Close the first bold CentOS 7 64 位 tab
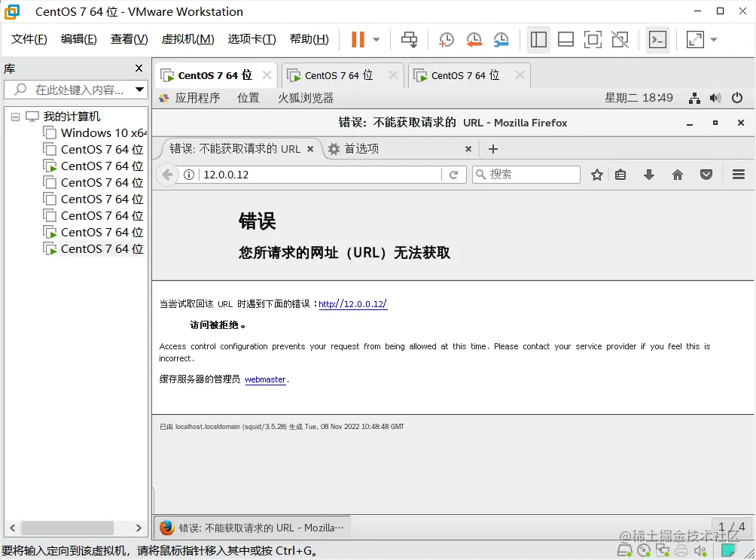This screenshot has height=560, width=756. [267, 75]
